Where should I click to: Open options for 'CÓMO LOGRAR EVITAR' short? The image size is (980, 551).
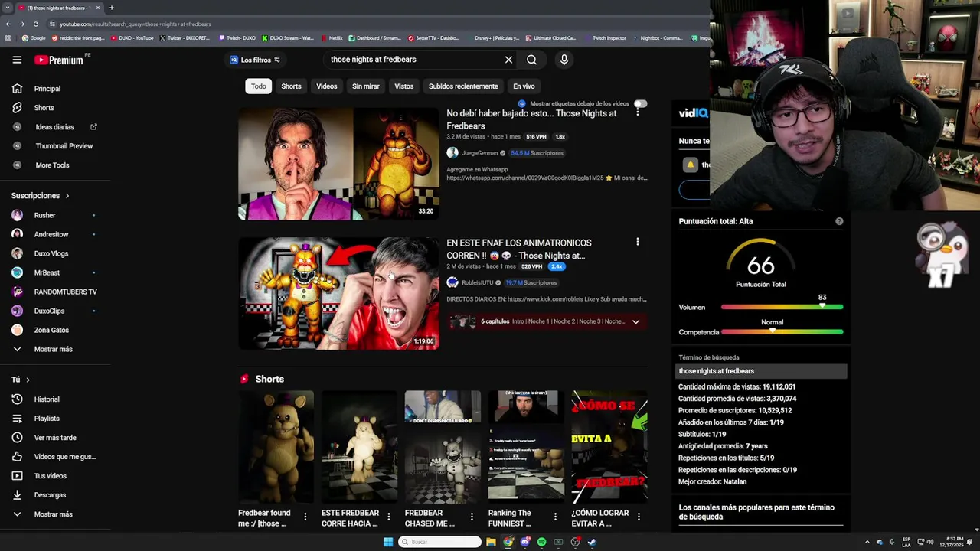639,517
